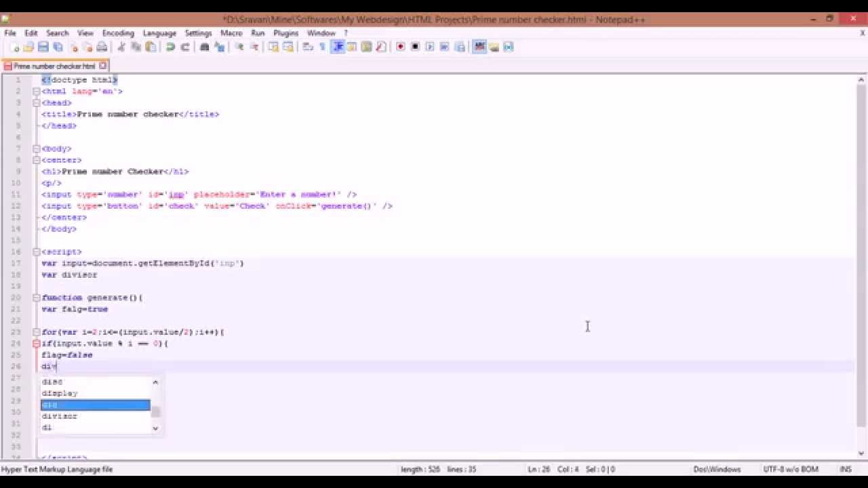Open Function List panel icon
Screen dimensions: 868x488
pos(381,47)
